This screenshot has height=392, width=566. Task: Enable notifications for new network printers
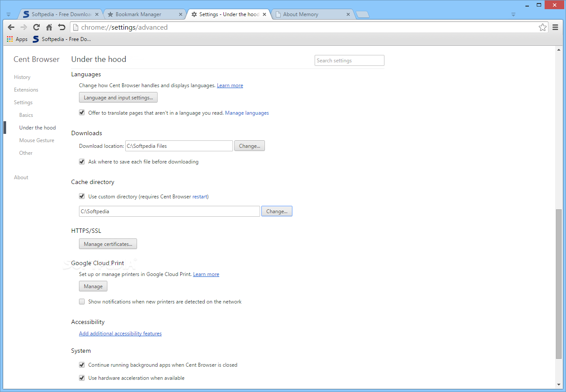(82, 301)
